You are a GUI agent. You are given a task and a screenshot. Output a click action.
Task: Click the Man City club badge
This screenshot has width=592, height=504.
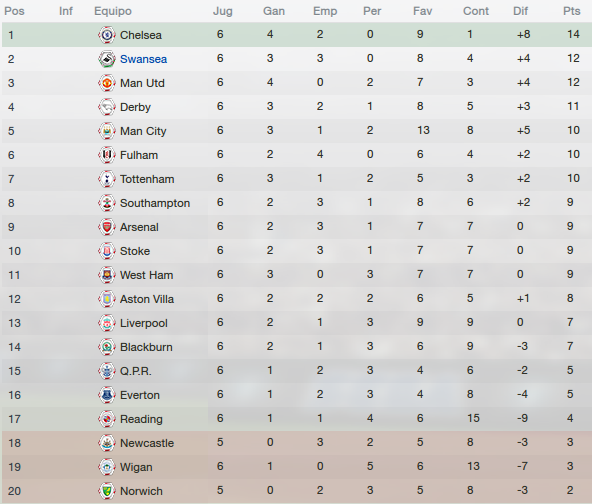coord(107,131)
